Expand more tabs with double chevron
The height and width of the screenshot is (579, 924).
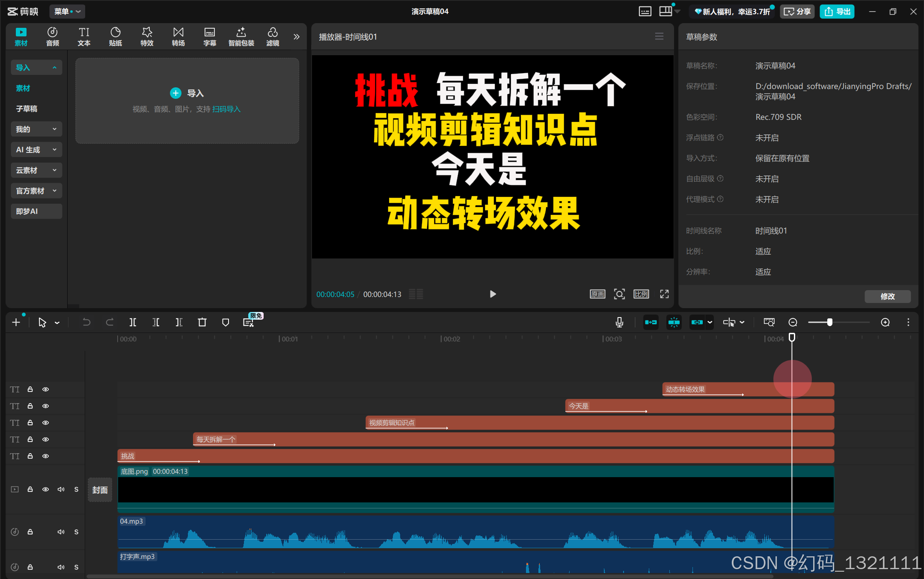296,37
